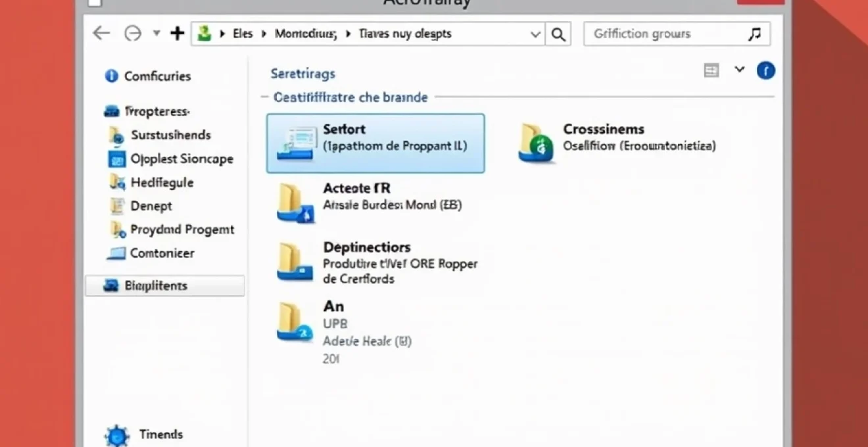The height and width of the screenshot is (447, 868).
Task: Click the forward circle navigation button
Action: [x=133, y=34]
